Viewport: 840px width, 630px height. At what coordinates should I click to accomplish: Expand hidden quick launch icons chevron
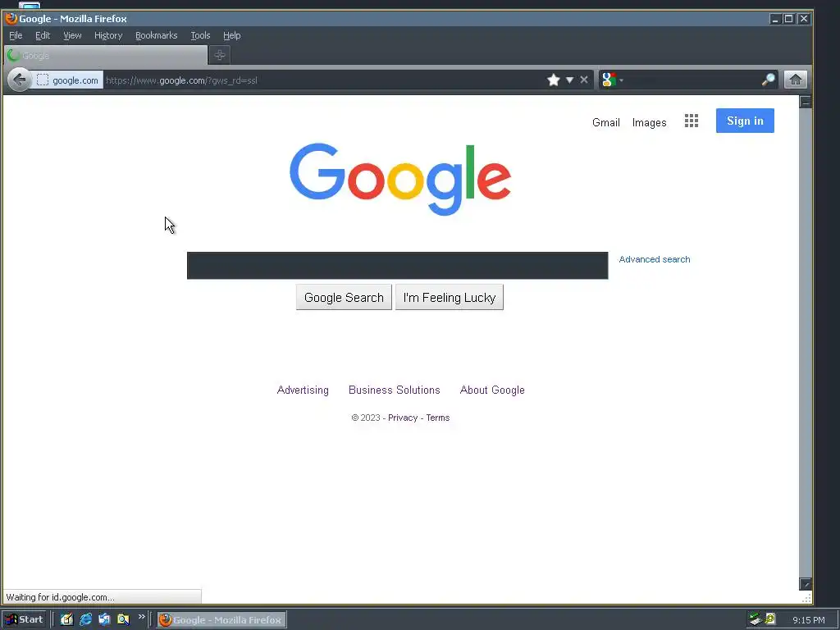click(x=141, y=617)
